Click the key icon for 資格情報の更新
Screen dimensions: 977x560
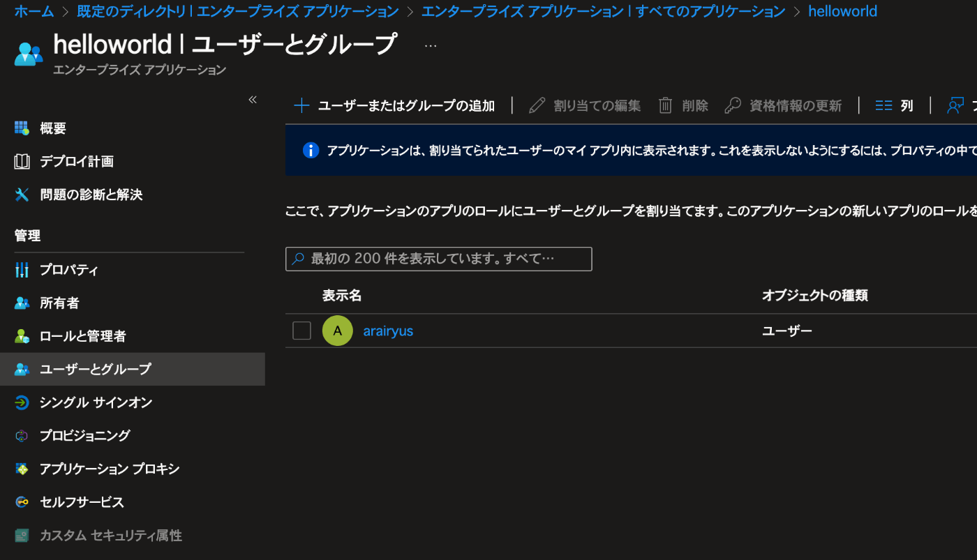(733, 105)
